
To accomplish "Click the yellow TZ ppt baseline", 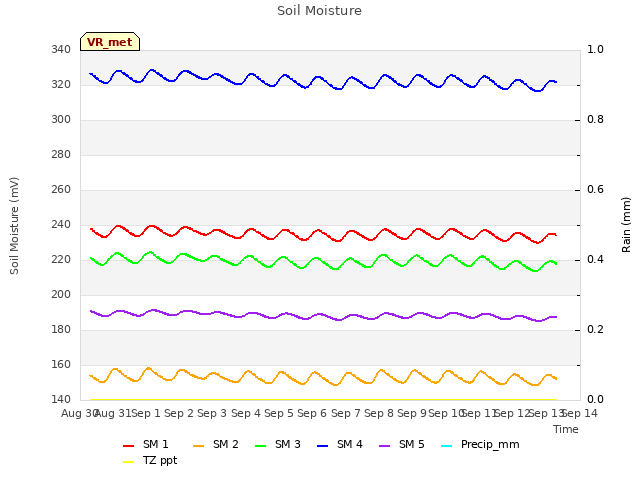I will [x=323, y=400].
